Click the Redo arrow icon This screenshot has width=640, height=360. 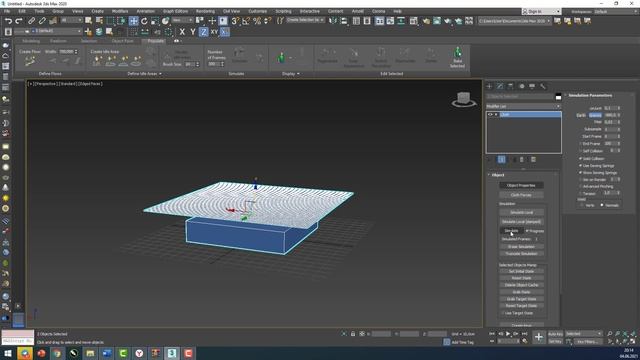19,21
